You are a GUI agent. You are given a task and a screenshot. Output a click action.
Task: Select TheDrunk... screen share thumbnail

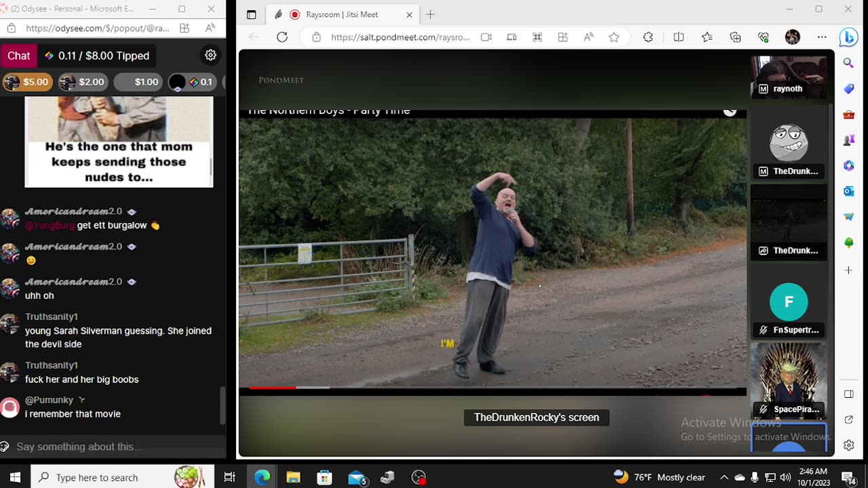[x=789, y=222]
